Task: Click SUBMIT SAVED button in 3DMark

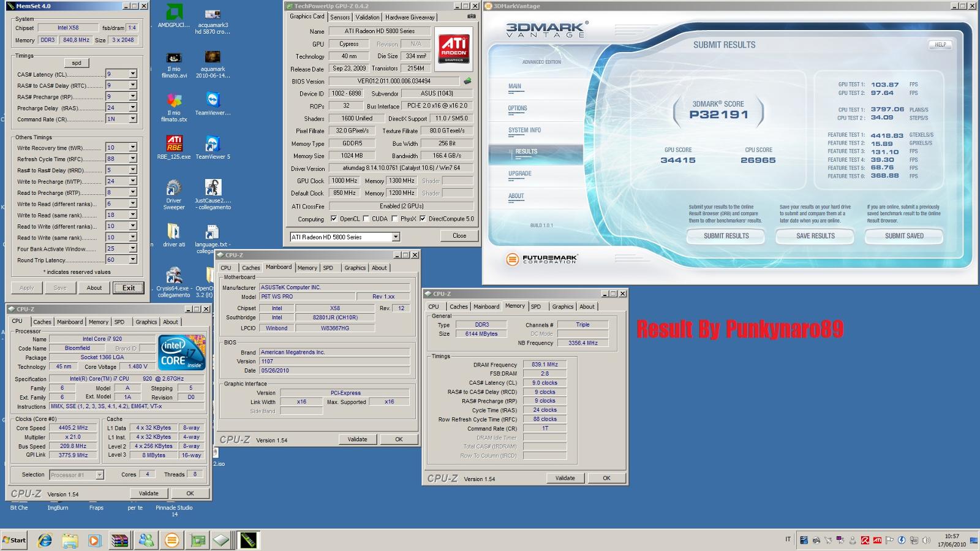Action: pos(904,236)
